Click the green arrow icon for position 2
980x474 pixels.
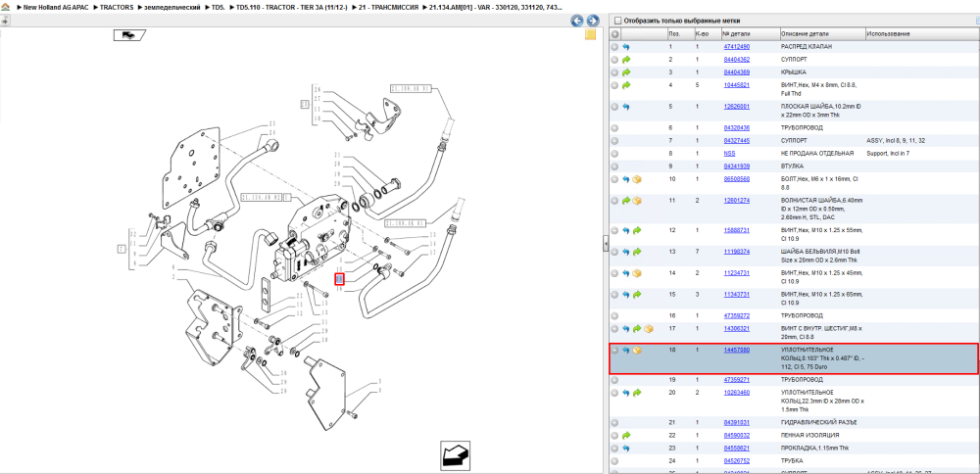626,60
